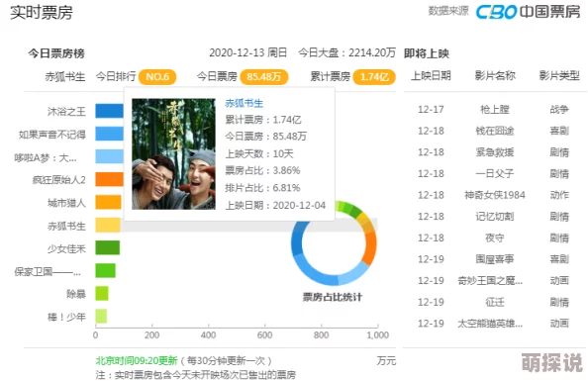This screenshot has height=381, width=588.
Task: Click the 影片类型 column header
Action: (559, 76)
